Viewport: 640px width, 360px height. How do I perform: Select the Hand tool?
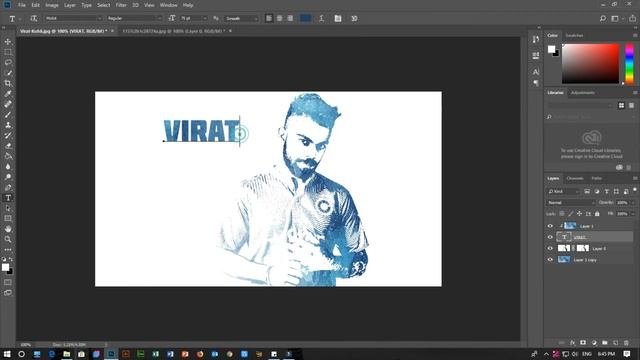(8, 229)
